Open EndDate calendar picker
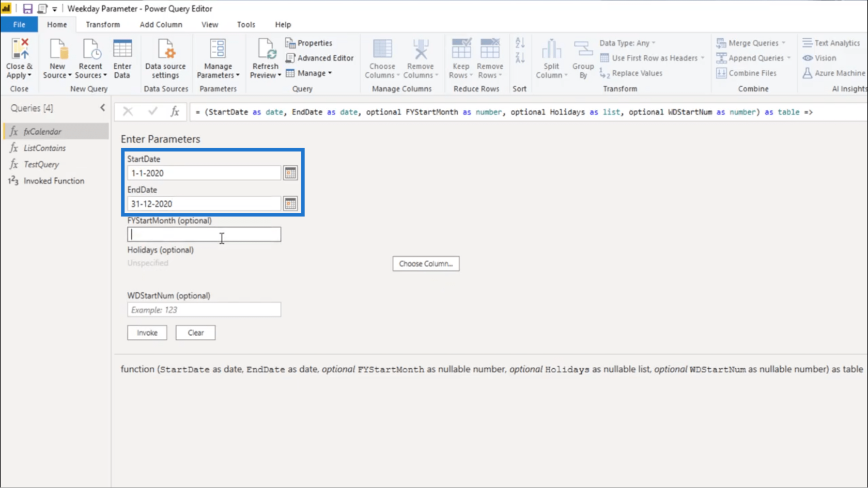868x488 pixels. point(290,203)
